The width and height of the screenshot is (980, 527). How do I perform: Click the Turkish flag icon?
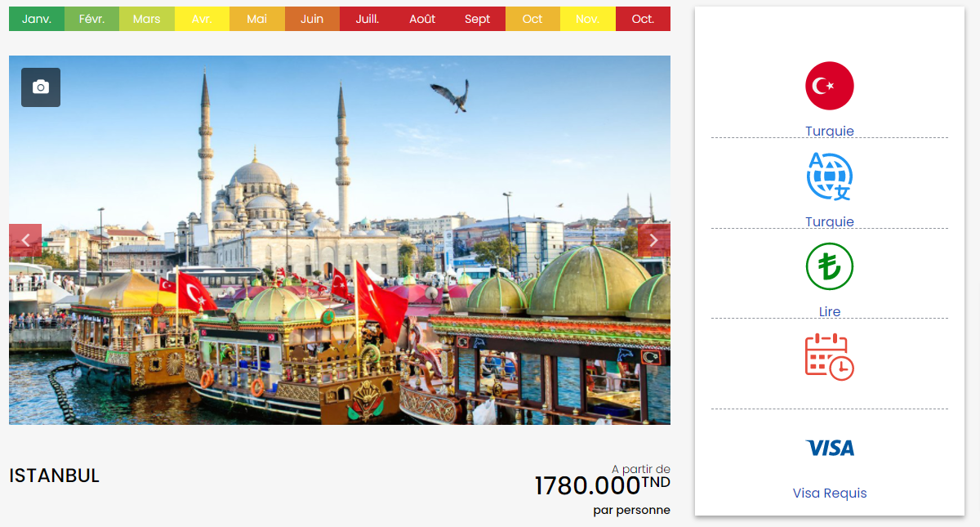coord(830,86)
